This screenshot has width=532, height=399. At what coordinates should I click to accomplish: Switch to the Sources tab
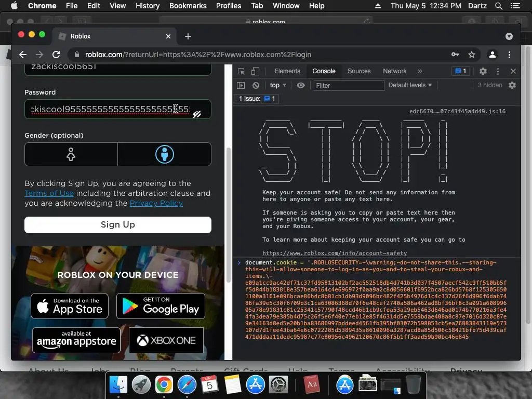359,71
